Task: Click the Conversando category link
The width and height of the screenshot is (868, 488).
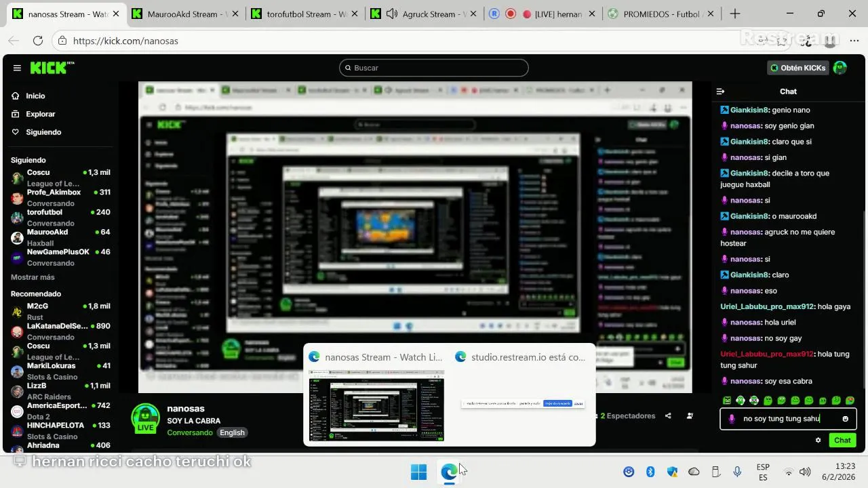Action: coord(190,432)
